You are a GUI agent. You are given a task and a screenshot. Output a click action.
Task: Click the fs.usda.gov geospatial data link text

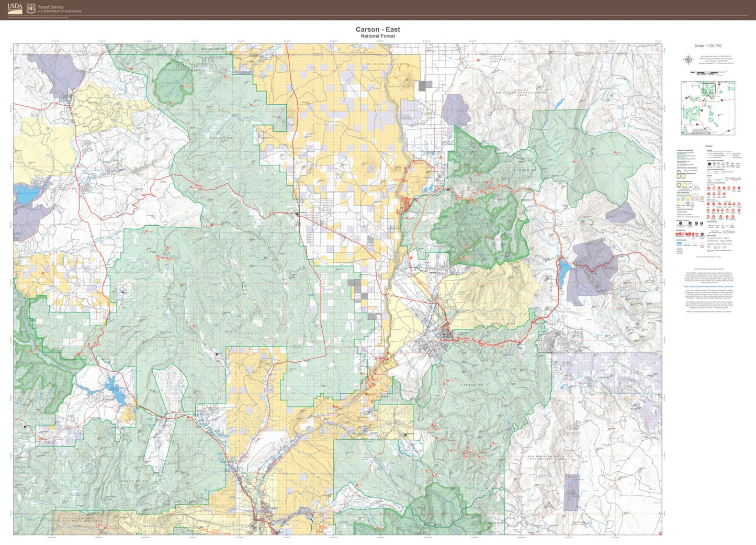point(709,286)
